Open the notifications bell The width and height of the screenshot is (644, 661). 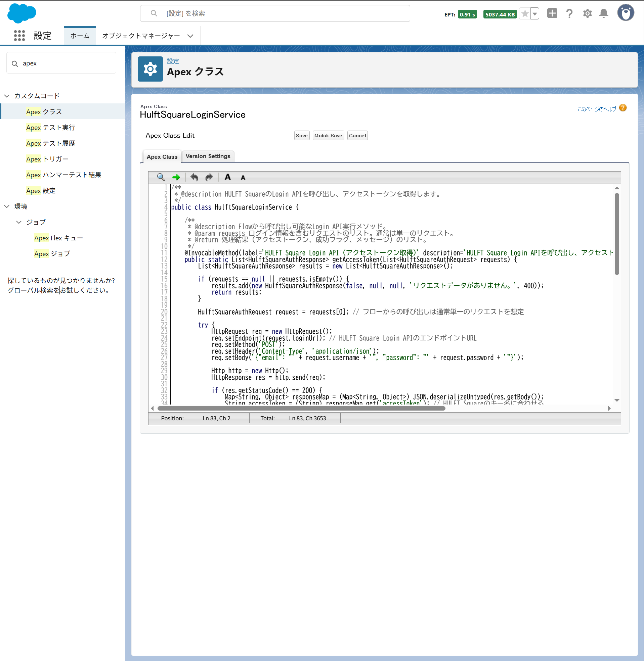pyautogui.click(x=603, y=13)
